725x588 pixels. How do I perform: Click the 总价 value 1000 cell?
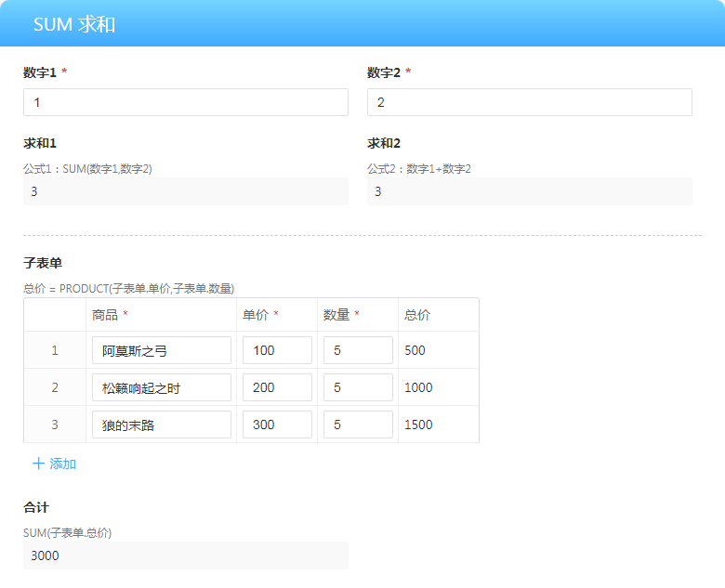coord(437,387)
